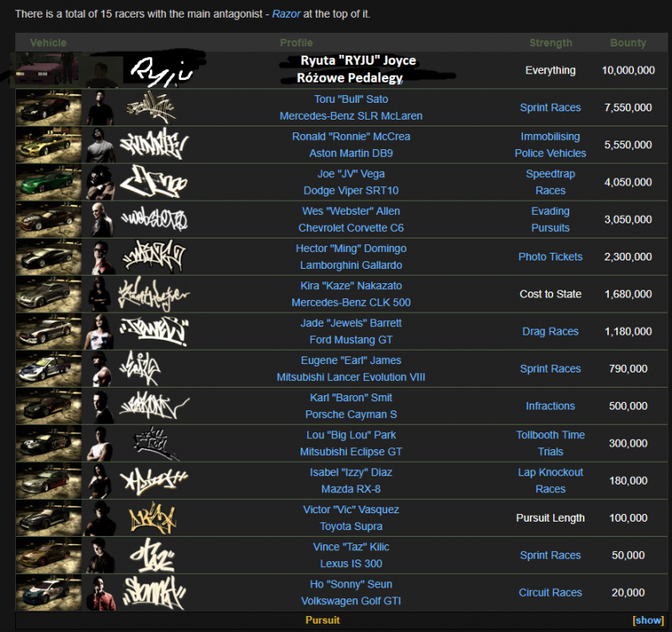
Task: Open Taz's Lexus IS 300 car image
Action: coord(49,555)
